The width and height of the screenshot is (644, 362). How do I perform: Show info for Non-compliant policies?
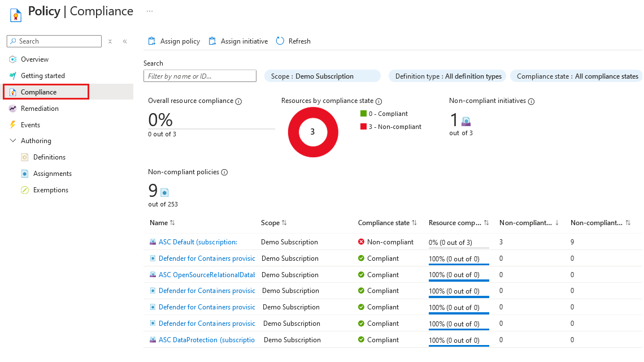click(224, 173)
